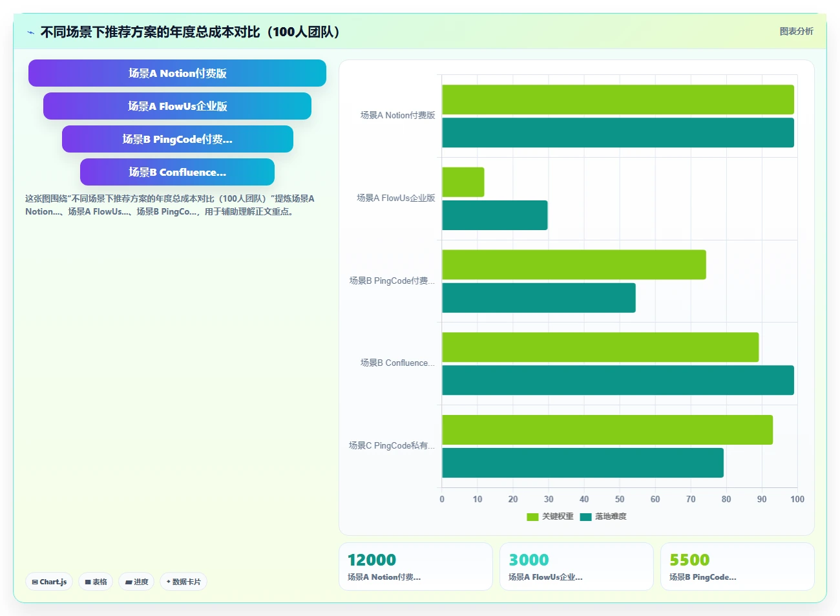Screen dimensions: 840x616
Task: Click the 场景B PingCode付费 light green bar
Action: (574, 265)
